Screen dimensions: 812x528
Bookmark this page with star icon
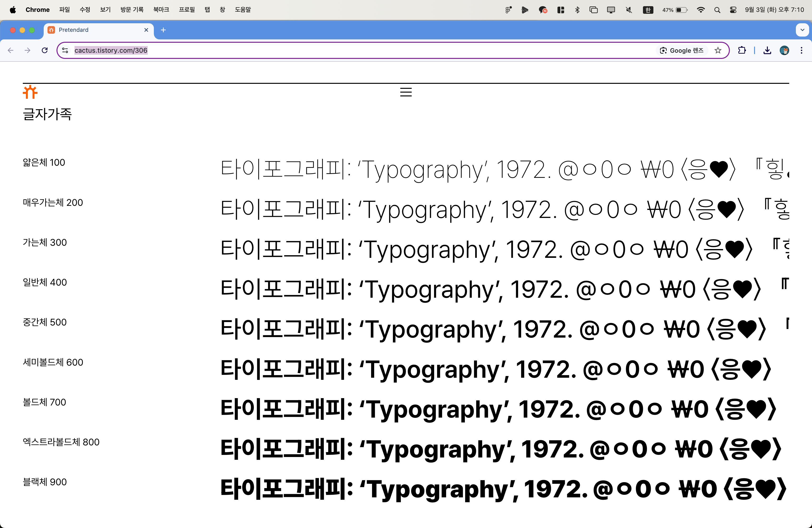click(718, 51)
